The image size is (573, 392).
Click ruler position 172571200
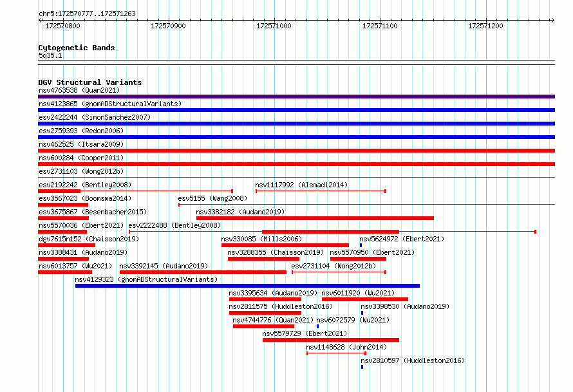(485, 26)
